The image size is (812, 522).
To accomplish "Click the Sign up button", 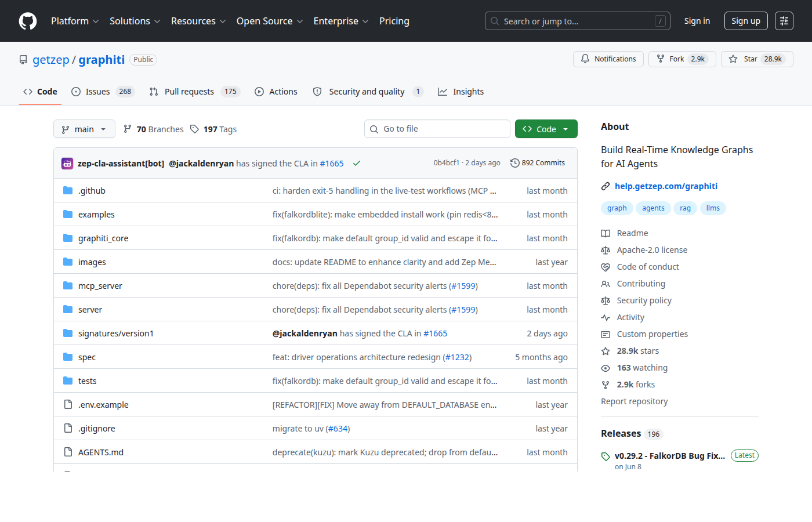I will coord(746,21).
